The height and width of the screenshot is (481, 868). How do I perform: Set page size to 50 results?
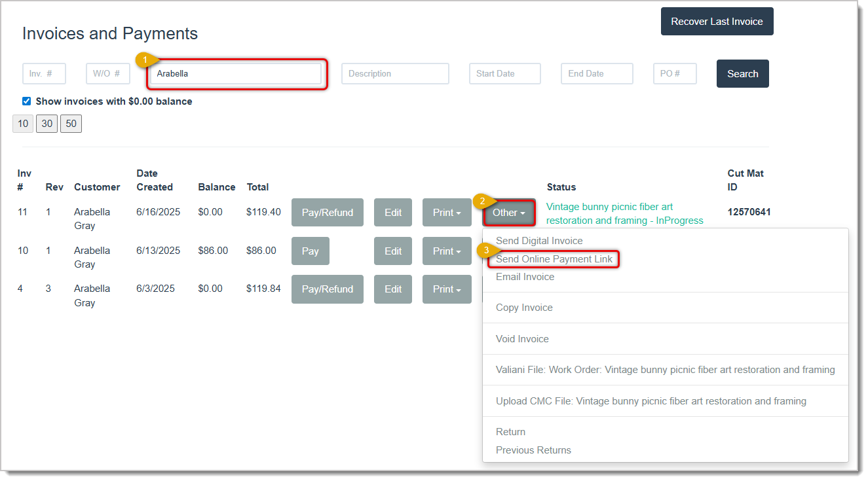pyautogui.click(x=71, y=123)
